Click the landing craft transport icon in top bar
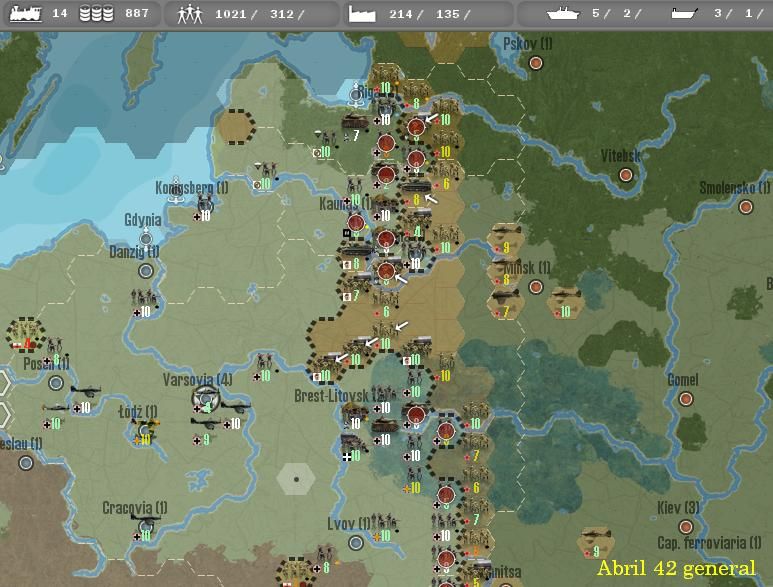The height and width of the screenshot is (587, 773). (684, 13)
